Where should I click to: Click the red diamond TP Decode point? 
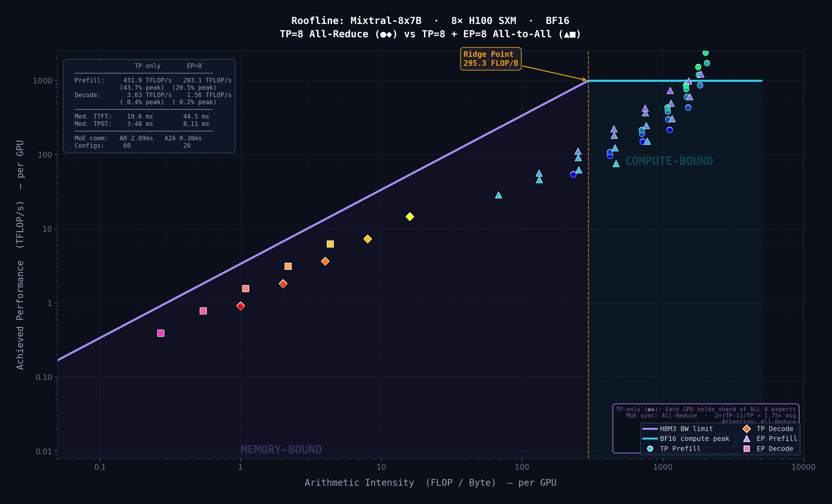click(x=241, y=306)
